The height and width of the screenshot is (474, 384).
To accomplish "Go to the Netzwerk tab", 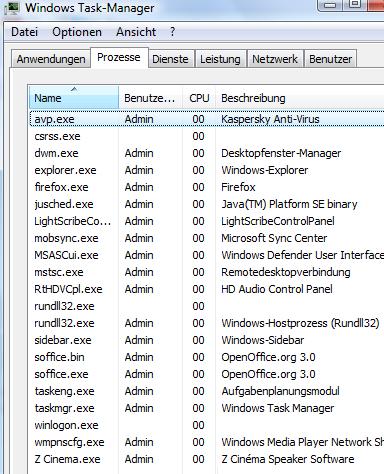I will (275, 59).
